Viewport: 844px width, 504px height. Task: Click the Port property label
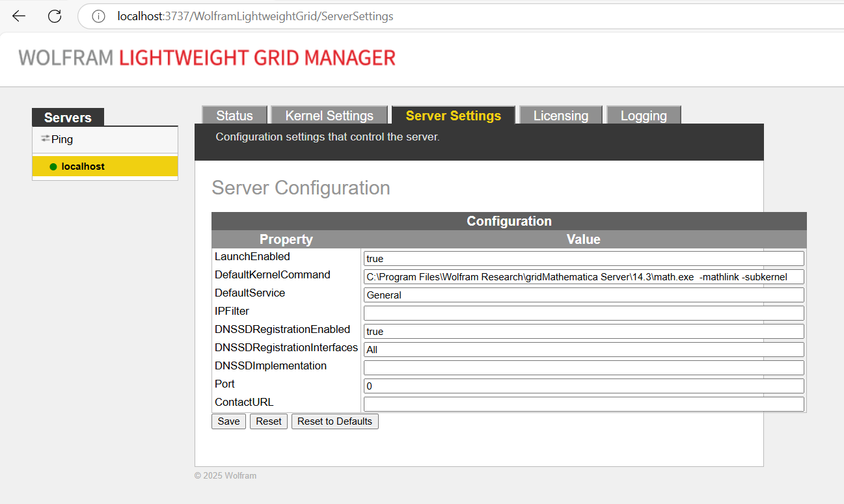[x=225, y=384]
